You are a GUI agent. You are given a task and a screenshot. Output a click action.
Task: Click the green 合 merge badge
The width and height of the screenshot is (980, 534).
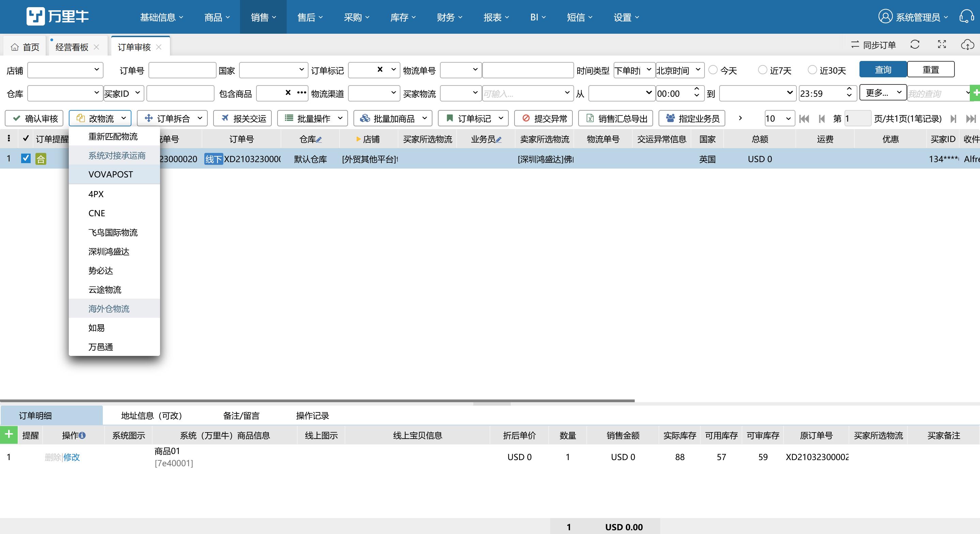click(41, 159)
